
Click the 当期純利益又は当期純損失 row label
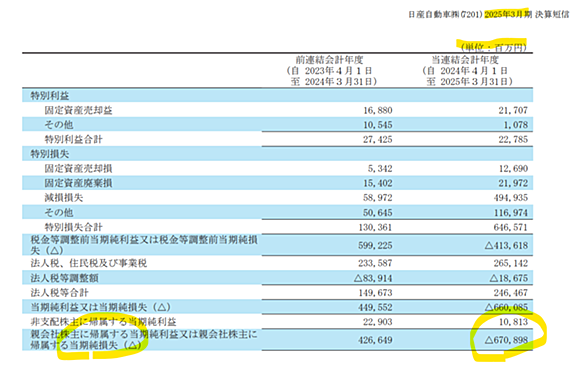coord(100,307)
